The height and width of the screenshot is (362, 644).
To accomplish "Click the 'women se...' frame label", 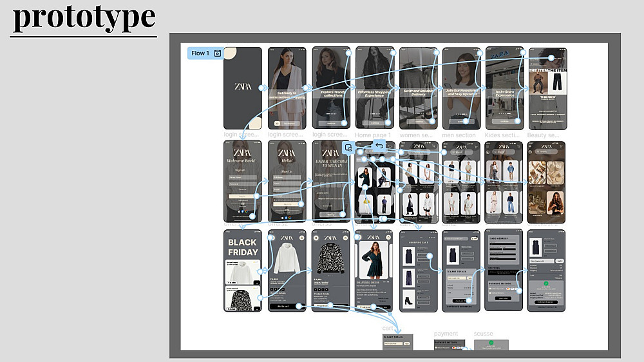I will point(416,135).
